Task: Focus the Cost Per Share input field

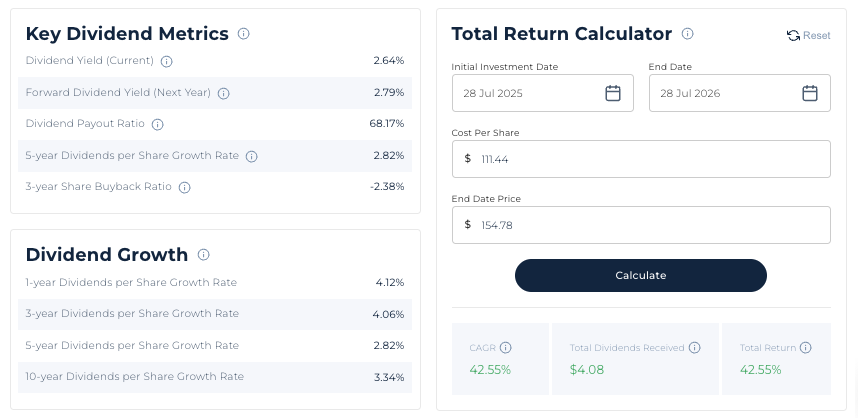Action: [641, 159]
